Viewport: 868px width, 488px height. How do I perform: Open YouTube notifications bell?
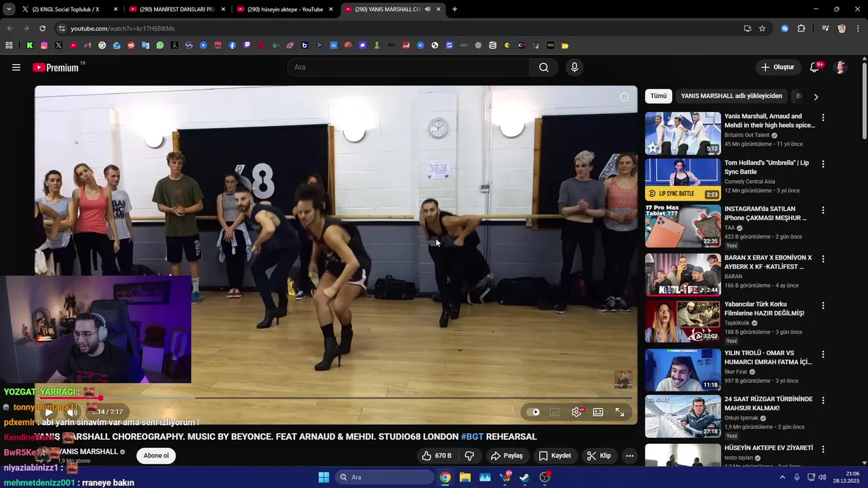pyautogui.click(x=815, y=67)
